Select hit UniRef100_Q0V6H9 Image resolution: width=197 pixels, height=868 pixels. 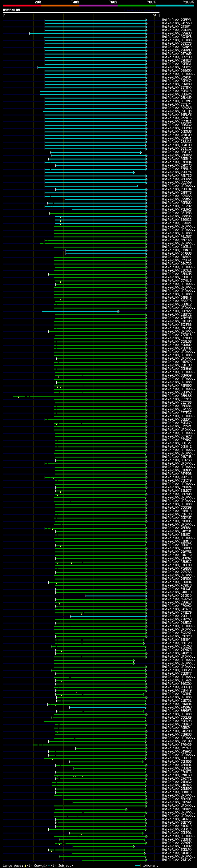pyautogui.click(x=177, y=843)
